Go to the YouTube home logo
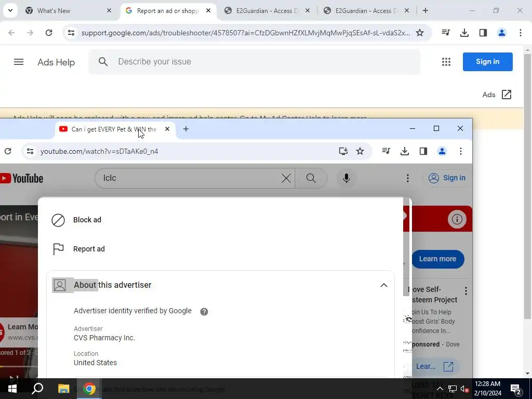Image resolution: width=532 pixels, height=399 pixels. pyautogui.click(x=22, y=178)
